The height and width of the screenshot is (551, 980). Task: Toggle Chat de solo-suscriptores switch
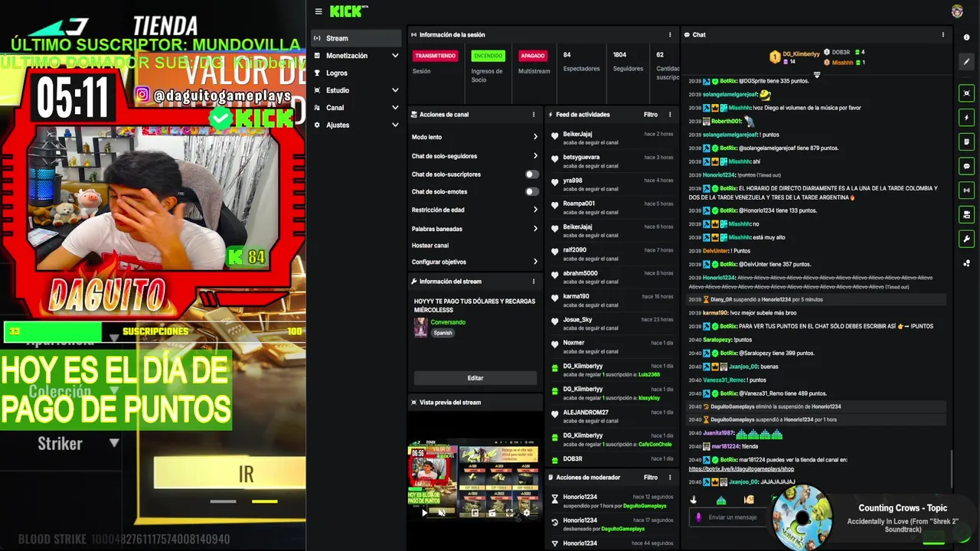coord(531,174)
